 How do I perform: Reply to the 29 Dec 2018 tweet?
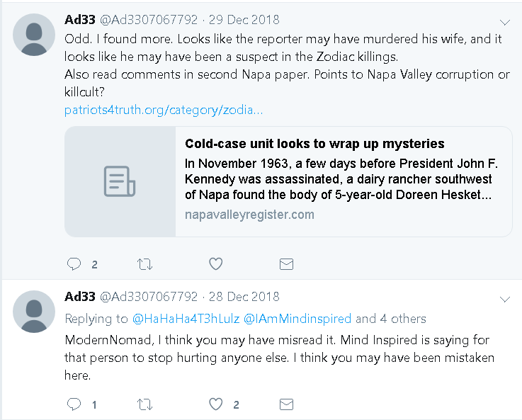coord(74,264)
